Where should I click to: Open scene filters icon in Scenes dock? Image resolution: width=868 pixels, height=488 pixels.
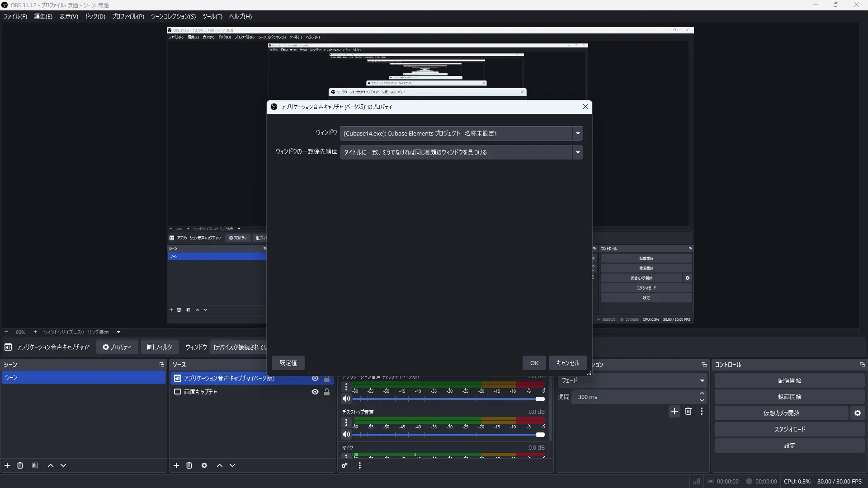click(35, 465)
